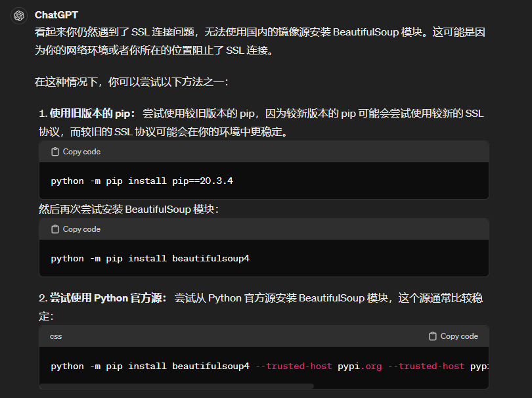This screenshot has height=398, width=532.
Task: Copy code of the pip==20.3.4 install command
Action: 76,152
